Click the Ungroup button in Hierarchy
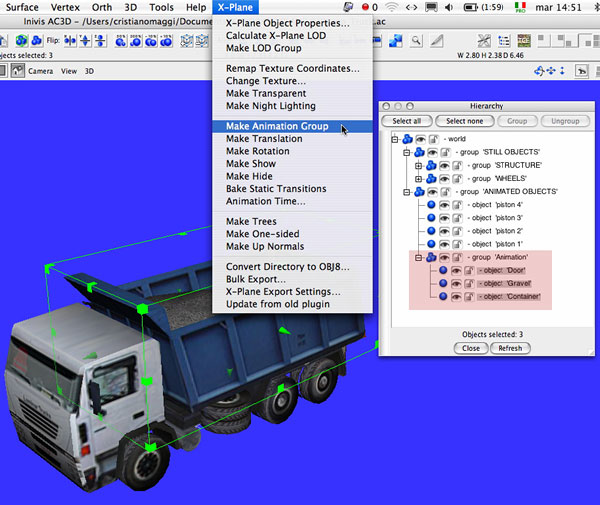Screen dimensions: 600x505 pos(565,121)
